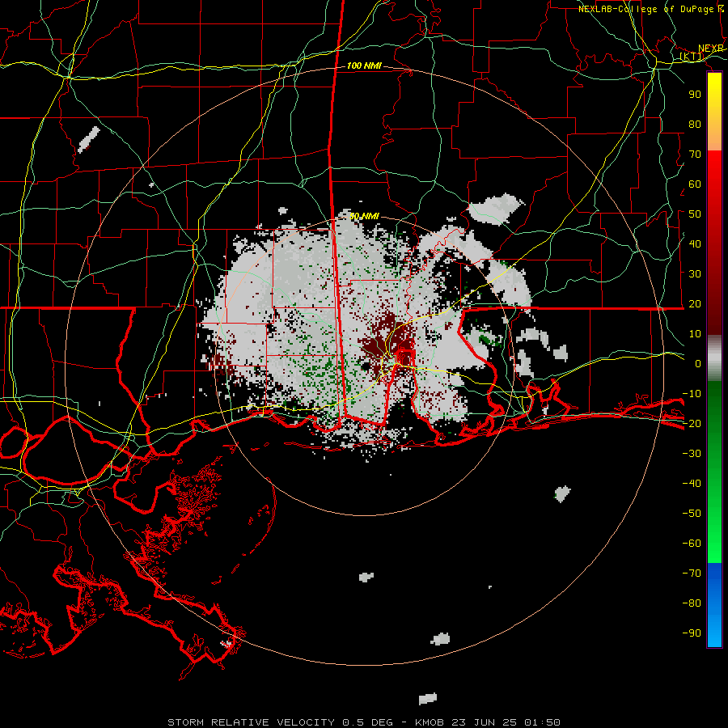Click the blue segment of the velocity colorbar
Image resolution: width=728 pixels, height=728 pixels.
(x=714, y=605)
